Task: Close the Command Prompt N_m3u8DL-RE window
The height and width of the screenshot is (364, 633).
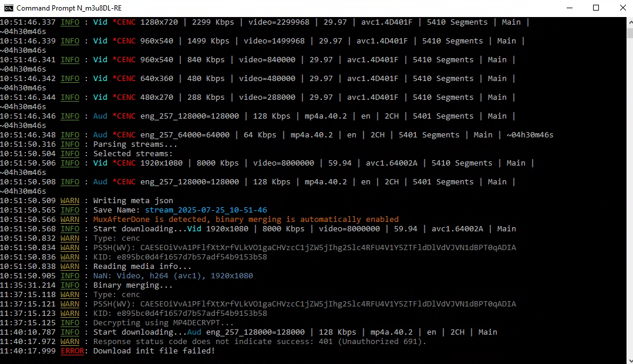Action: (622, 8)
